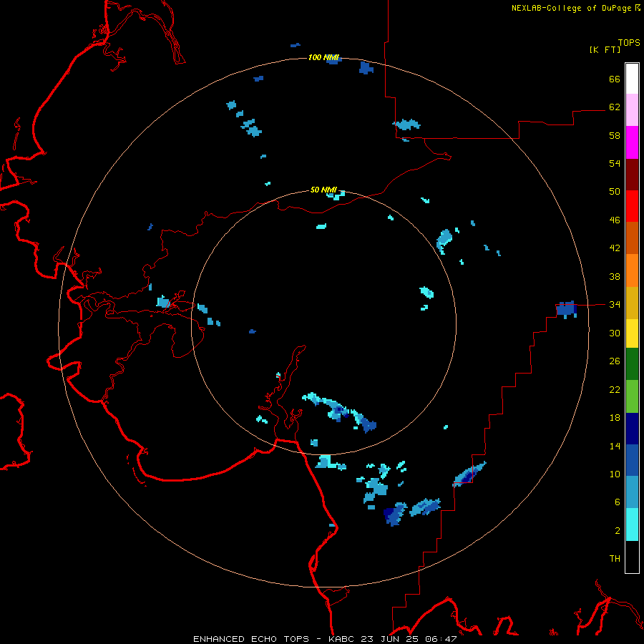The width and height of the screenshot is (644, 644).
Task: Click the "06:47" timestamp
Action: click(x=441, y=639)
